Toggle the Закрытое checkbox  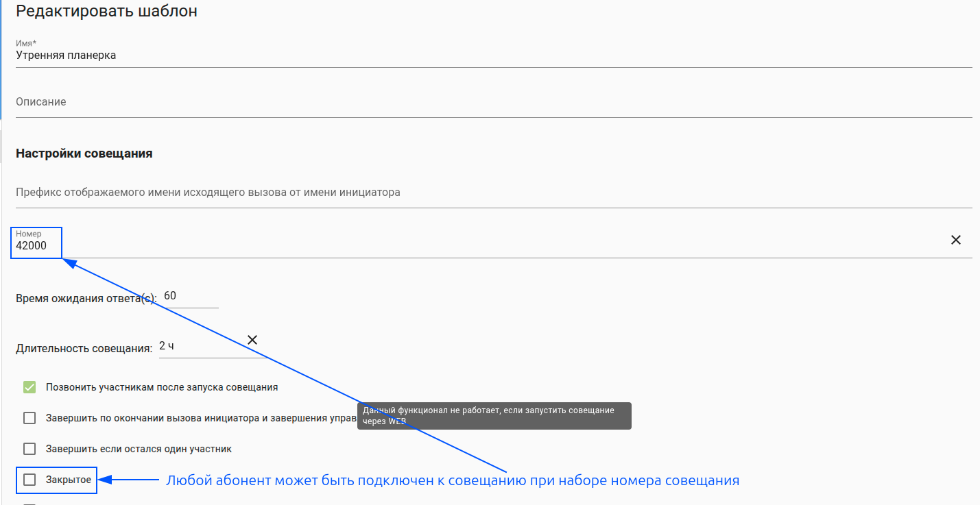coord(29,480)
